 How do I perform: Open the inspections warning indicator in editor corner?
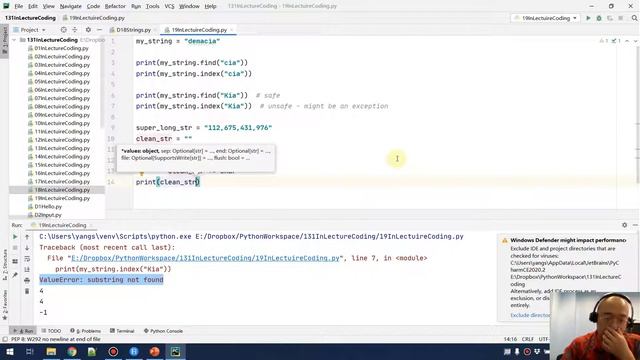(x=610, y=41)
